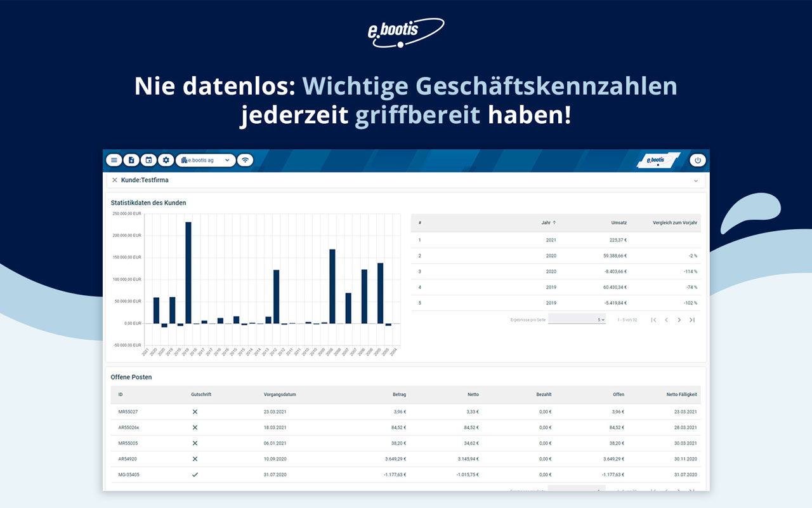Click the Wi-Fi connection status icon
The width and height of the screenshot is (812, 508).
245,160
